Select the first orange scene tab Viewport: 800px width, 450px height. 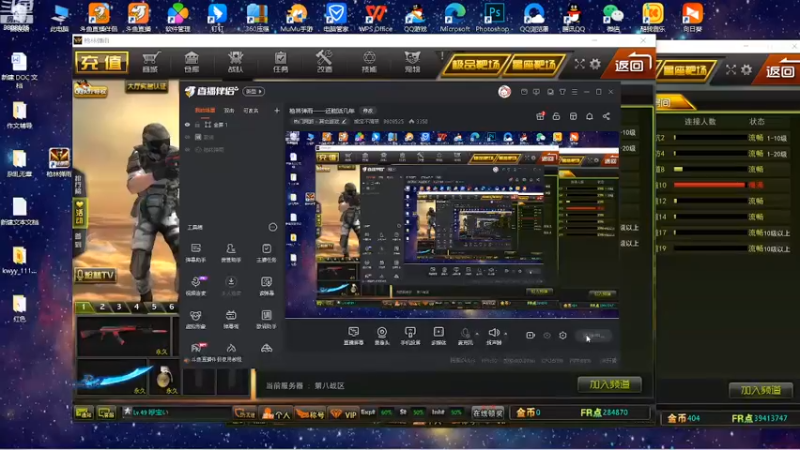point(205,110)
